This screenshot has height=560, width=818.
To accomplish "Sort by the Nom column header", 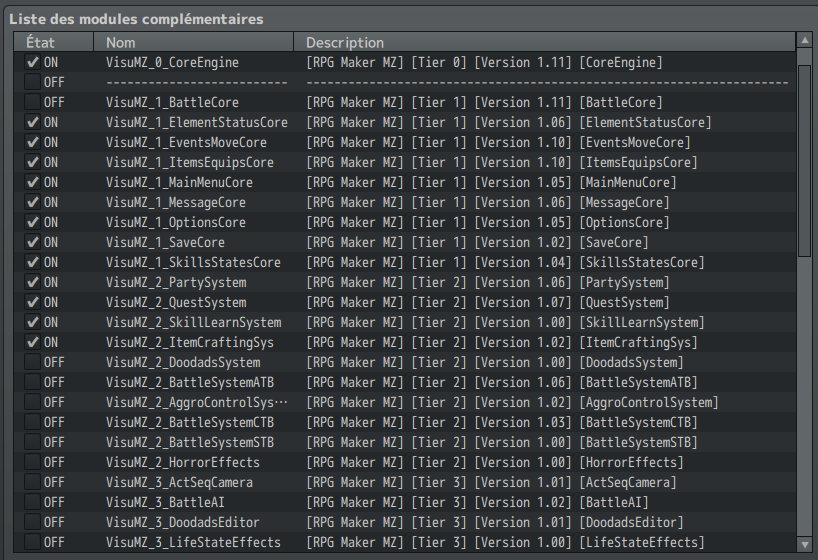I will pos(194,42).
